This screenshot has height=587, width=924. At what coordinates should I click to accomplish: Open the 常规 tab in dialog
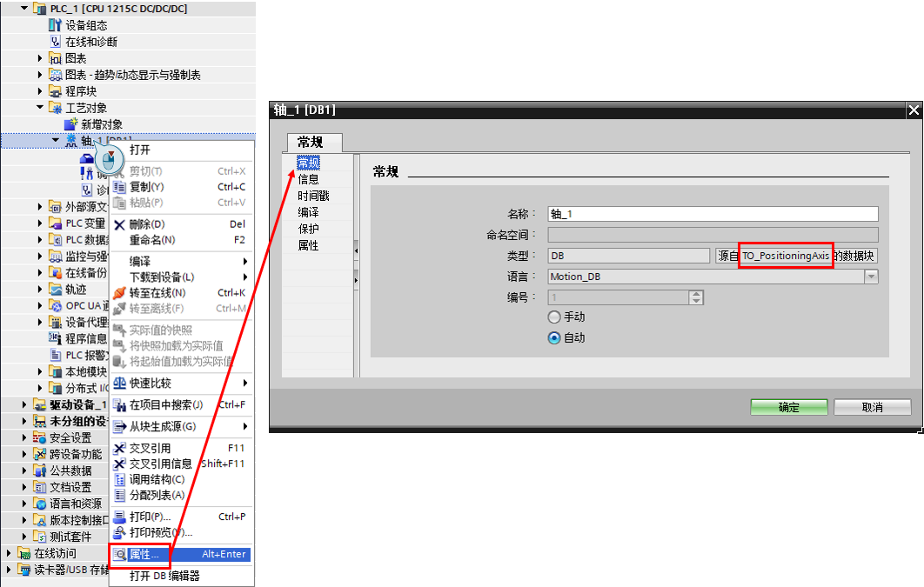click(313, 143)
